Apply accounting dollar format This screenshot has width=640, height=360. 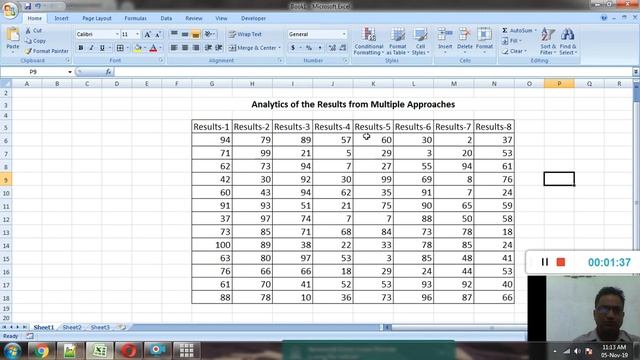coord(293,48)
